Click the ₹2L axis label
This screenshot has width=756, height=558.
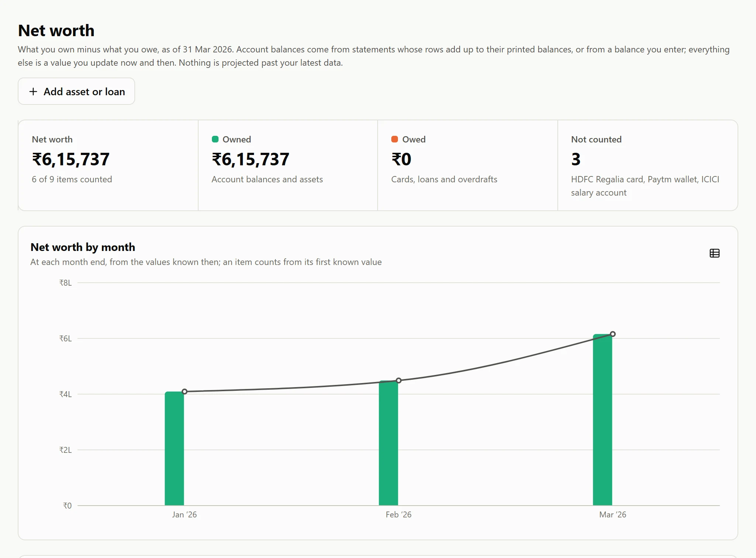66,450
